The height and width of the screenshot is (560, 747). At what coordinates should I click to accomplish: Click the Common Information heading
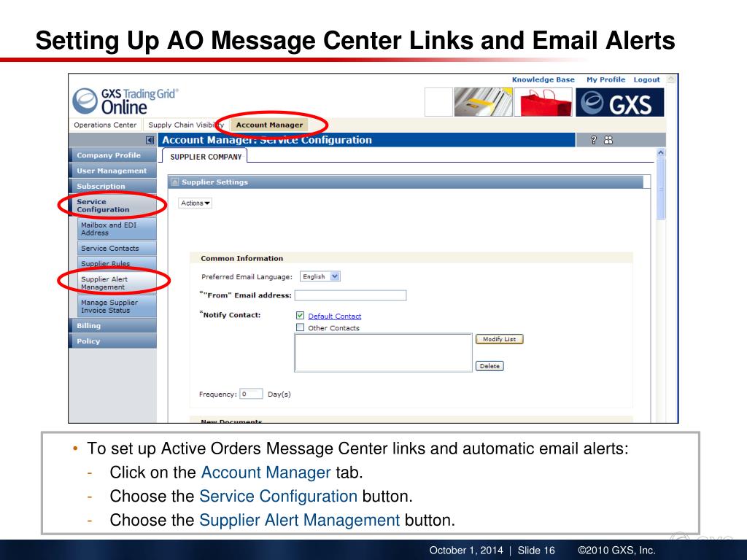[242, 259]
